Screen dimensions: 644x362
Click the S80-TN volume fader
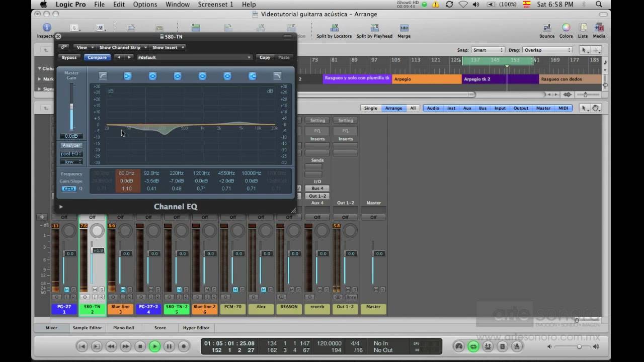click(98, 250)
